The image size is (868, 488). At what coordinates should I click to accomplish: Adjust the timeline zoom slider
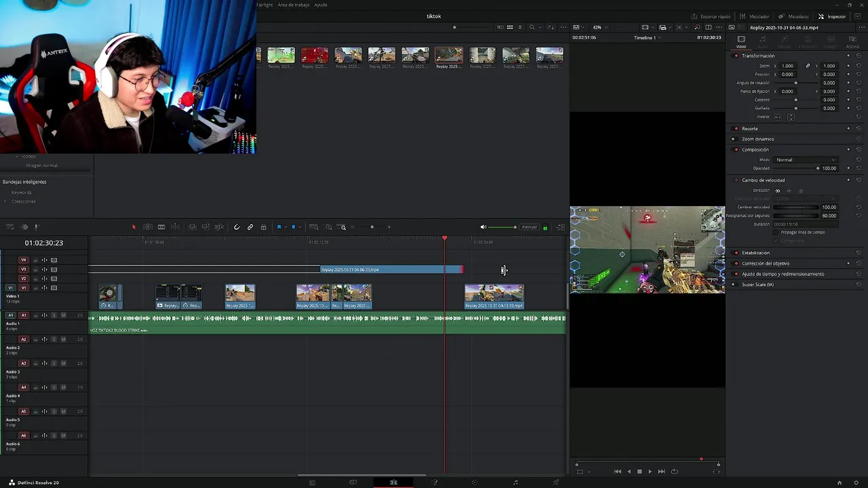pyautogui.click(x=372, y=227)
